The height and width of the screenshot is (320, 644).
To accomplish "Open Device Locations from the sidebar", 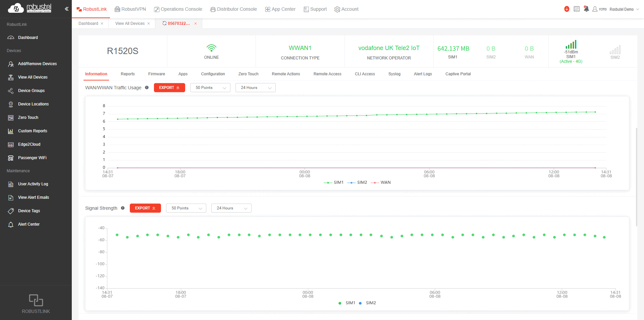I will coord(33,104).
